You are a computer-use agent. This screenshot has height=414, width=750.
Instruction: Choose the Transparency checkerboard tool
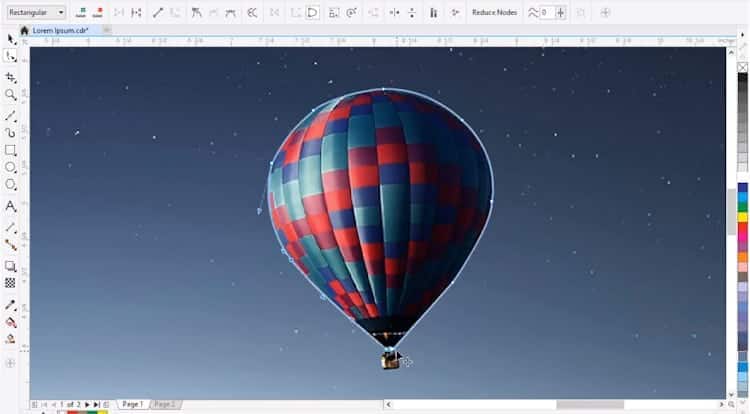pos(11,283)
